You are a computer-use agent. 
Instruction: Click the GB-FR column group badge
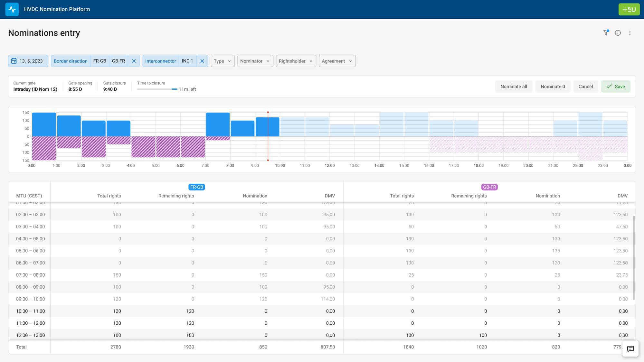click(489, 187)
